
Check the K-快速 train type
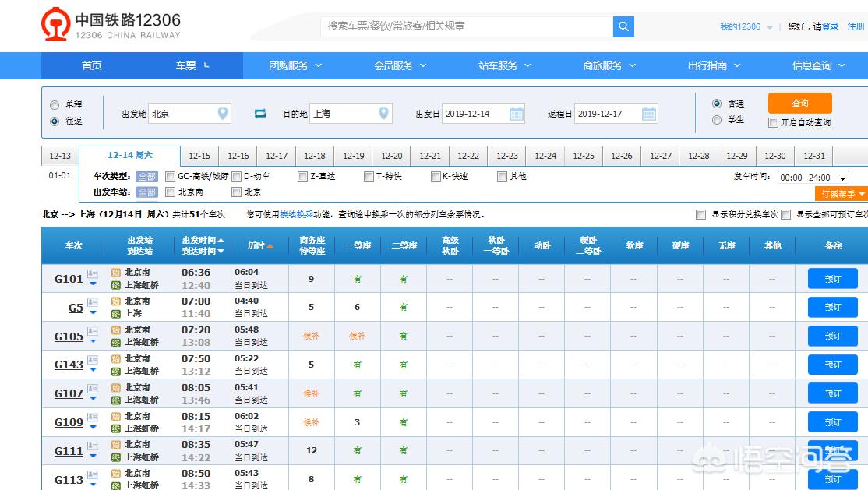click(436, 177)
